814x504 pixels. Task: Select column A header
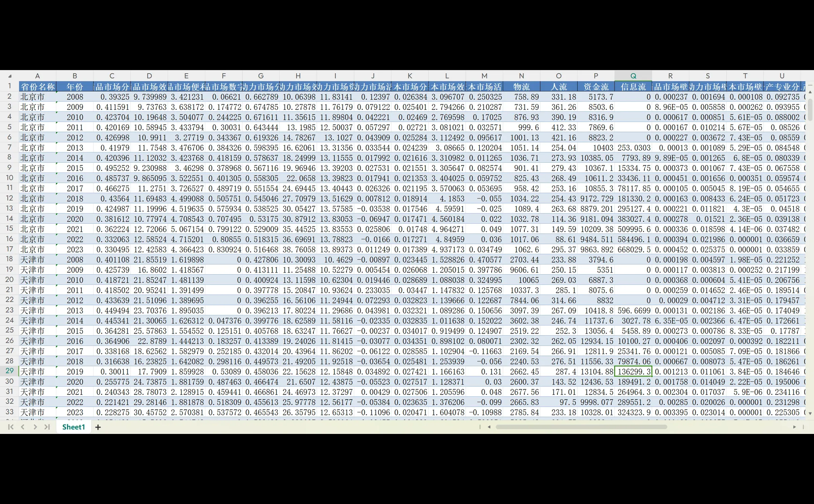tap(37, 76)
